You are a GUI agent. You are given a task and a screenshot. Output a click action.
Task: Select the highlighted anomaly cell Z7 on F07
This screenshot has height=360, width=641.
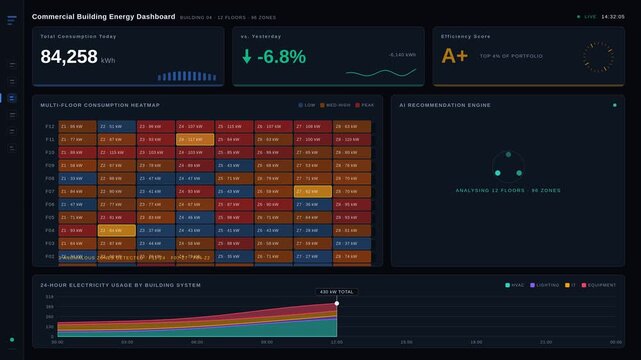pyautogui.click(x=313, y=191)
